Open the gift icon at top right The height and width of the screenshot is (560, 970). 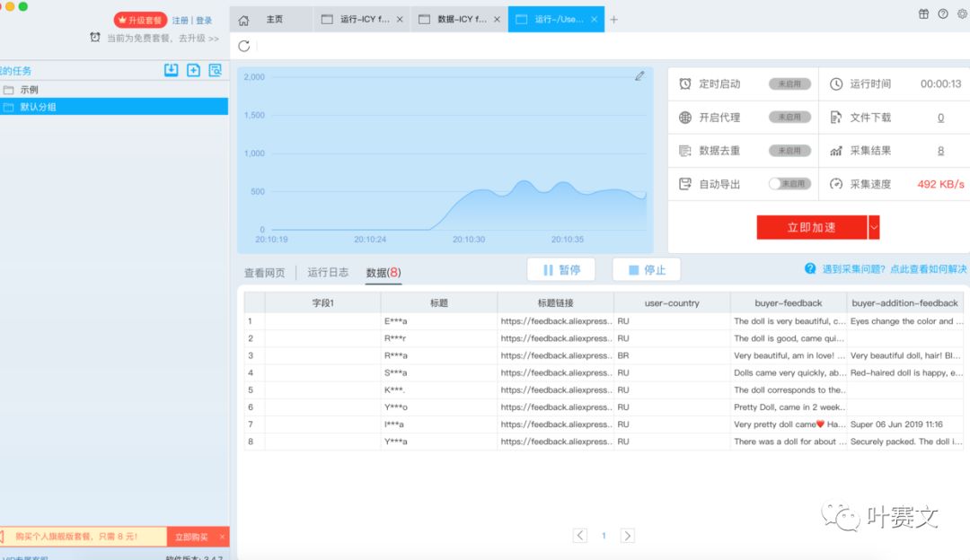(923, 13)
